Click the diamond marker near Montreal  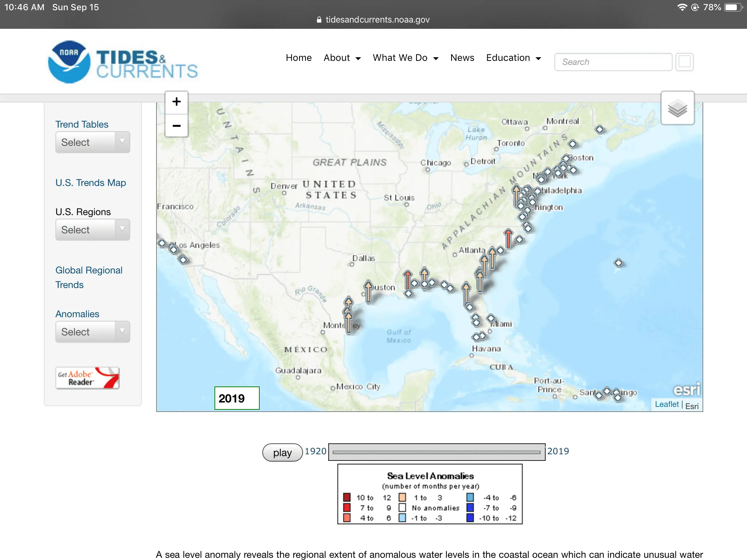coord(599,129)
